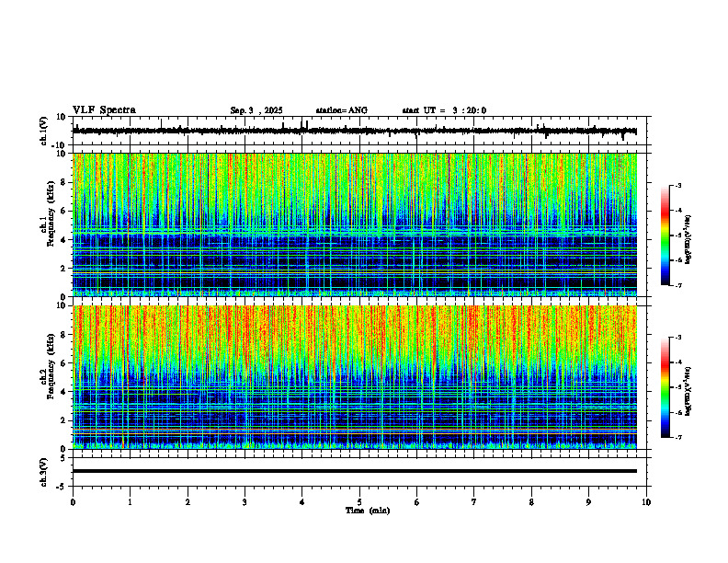Image resolution: width=728 pixels, height=563 pixels.
Task: Click the ch.1 spectrogram color scale bar
Action: pyautogui.click(x=665, y=236)
